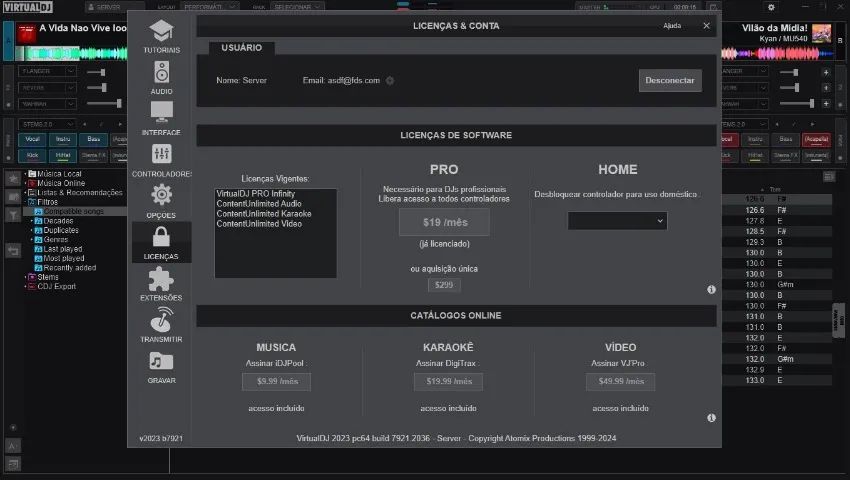Open main settings gear in title bar
This screenshot has height=480, width=850.
(x=771, y=7)
